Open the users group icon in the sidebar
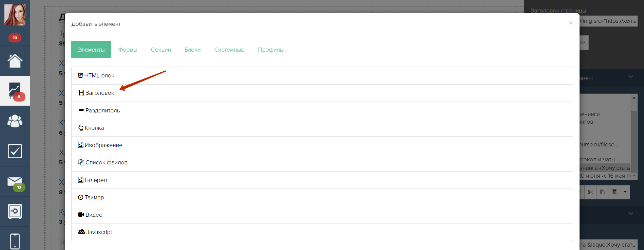Image resolution: width=644 pixels, height=250 pixels. point(15,121)
